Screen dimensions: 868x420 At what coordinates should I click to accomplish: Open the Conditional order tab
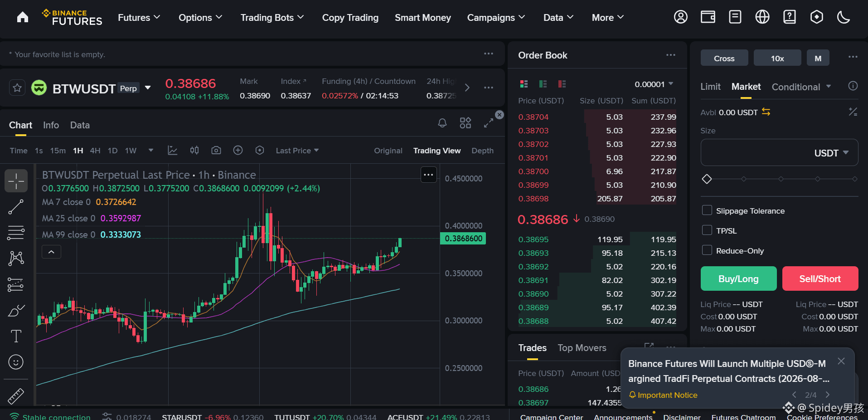tap(801, 87)
